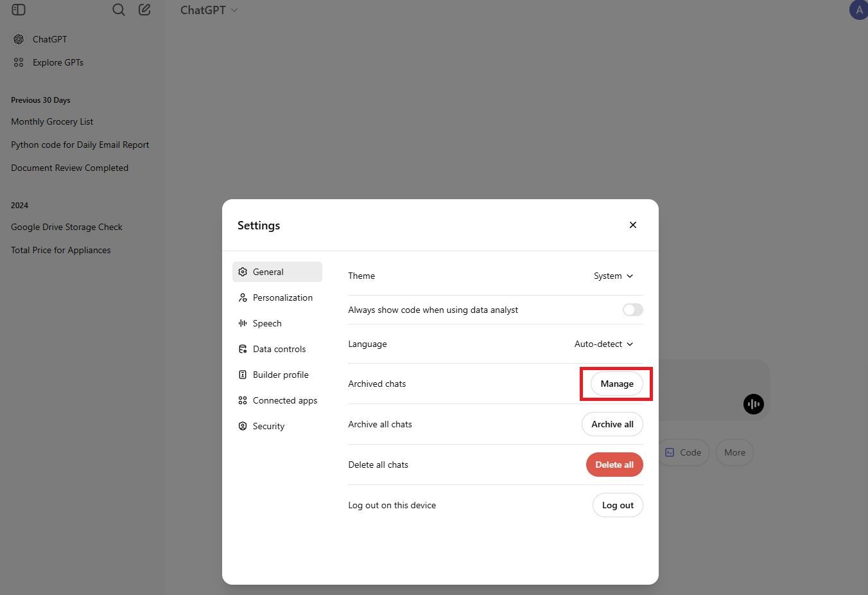Image resolution: width=868 pixels, height=595 pixels.
Task: Select the Security shield icon
Action: point(242,426)
